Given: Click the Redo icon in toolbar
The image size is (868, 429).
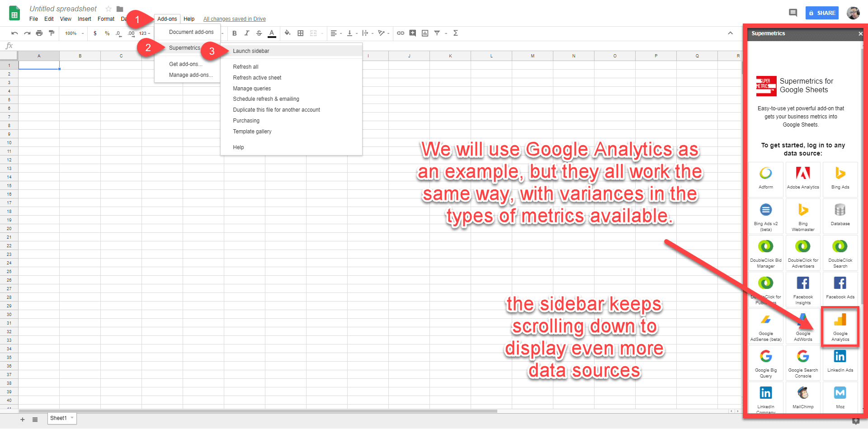Looking at the screenshot, I should (27, 33).
